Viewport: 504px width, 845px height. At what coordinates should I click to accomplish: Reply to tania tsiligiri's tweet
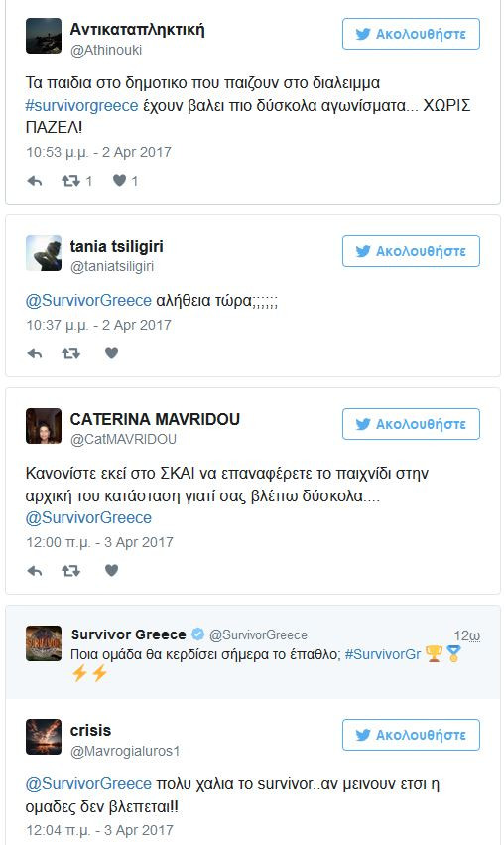coord(35,353)
